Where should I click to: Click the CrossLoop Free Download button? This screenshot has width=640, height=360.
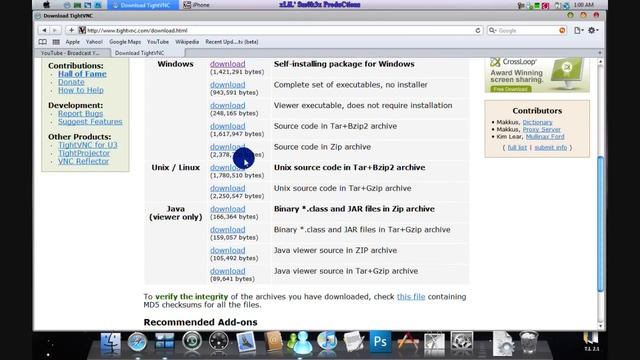coord(510,89)
